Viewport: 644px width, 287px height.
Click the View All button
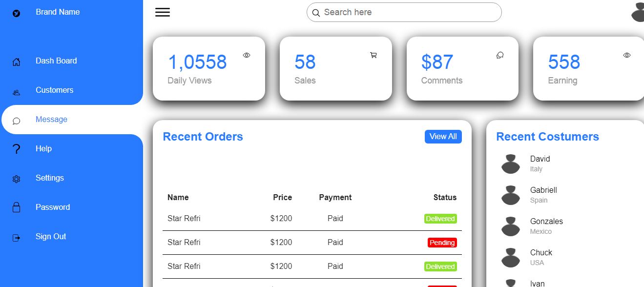443,137
